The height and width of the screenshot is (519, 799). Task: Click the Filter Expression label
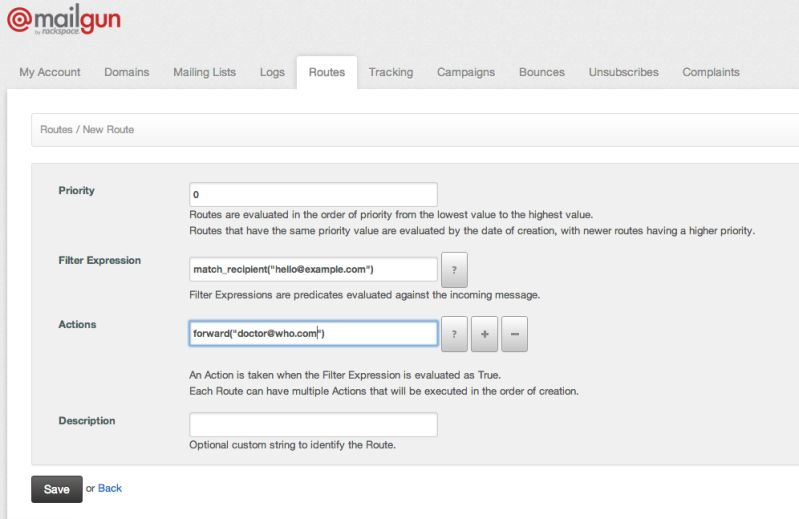[99, 260]
